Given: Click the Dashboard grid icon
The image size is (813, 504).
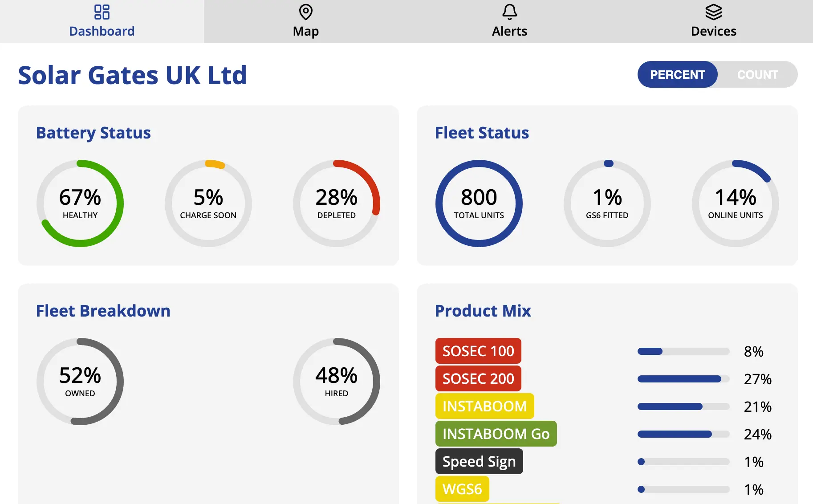Looking at the screenshot, I should (x=102, y=12).
